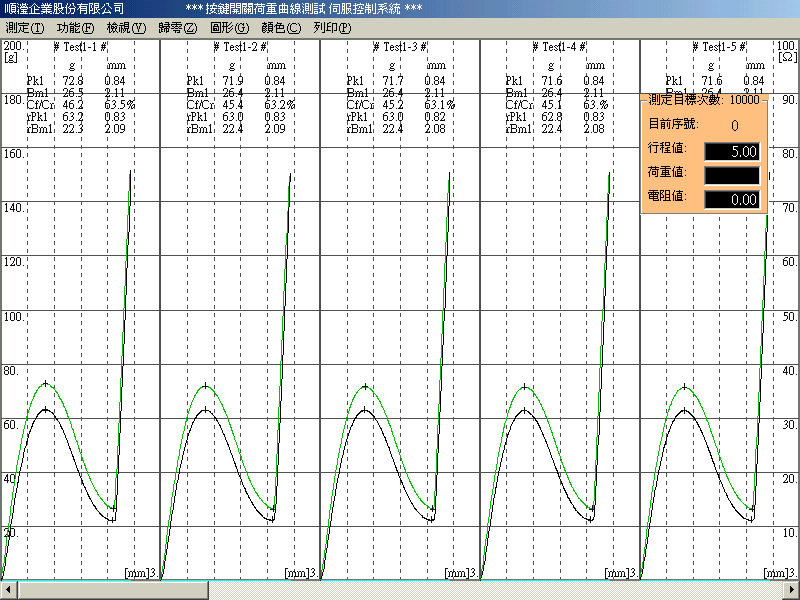The image size is (800, 600).
Task: Click the 200. [g] axis label
Action: [x=13, y=51]
